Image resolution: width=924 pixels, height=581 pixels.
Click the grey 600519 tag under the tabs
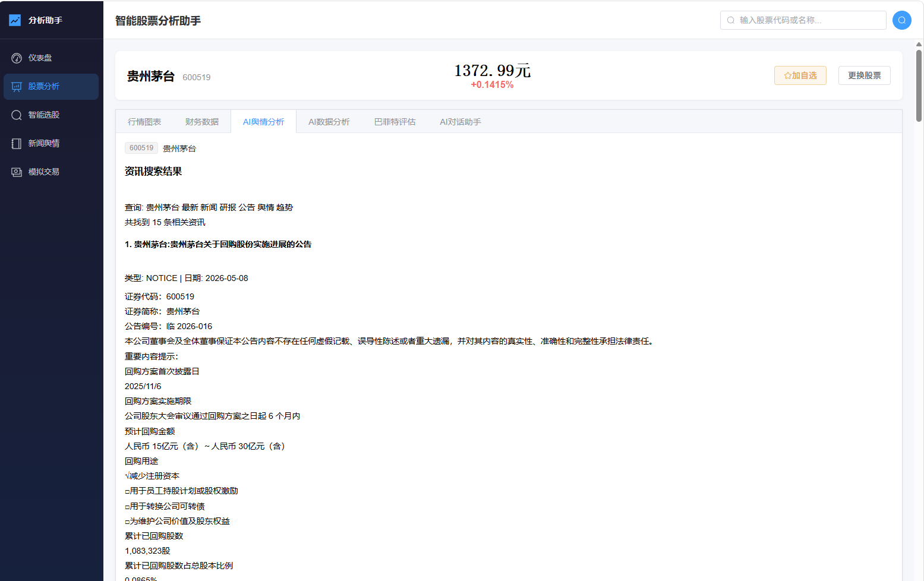[x=141, y=148]
